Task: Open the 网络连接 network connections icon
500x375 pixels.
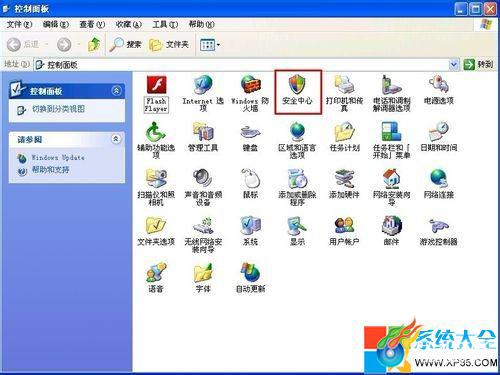Action: 439,184
